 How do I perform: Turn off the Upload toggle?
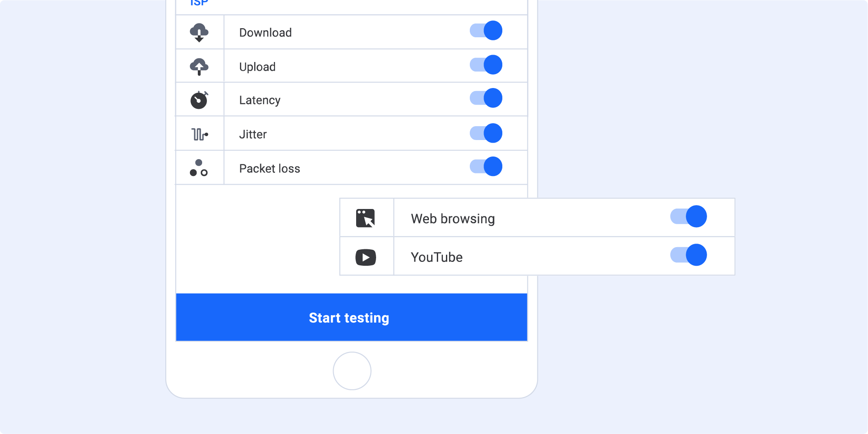pyautogui.click(x=486, y=65)
